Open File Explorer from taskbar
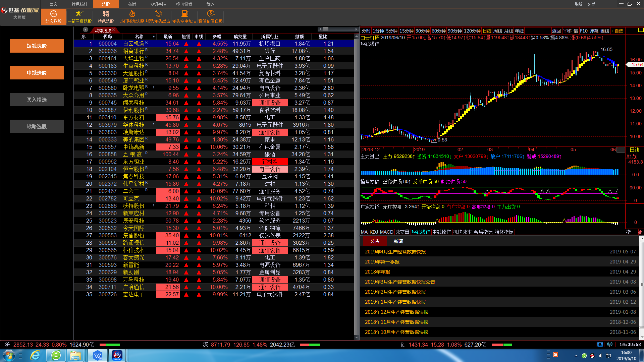 point(75,355)
